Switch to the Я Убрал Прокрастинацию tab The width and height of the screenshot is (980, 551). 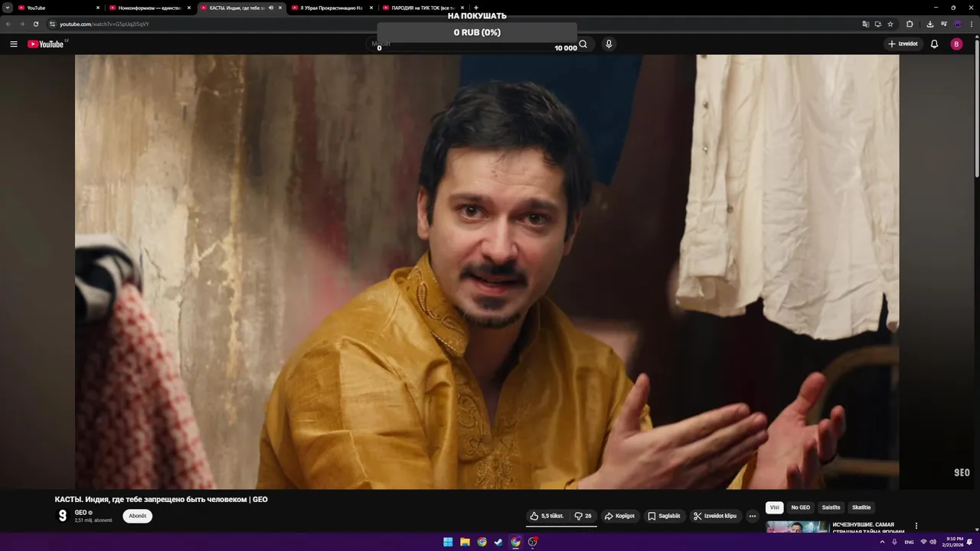coord(332,8)
